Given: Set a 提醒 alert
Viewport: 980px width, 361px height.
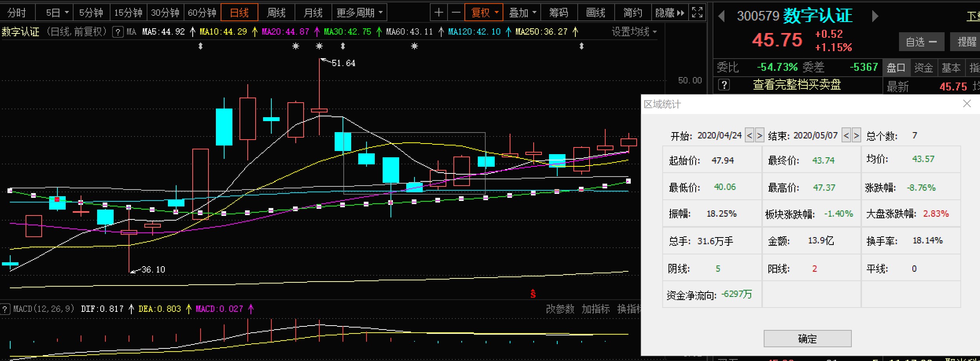Looking at the screenshot, I should (965, 42).
